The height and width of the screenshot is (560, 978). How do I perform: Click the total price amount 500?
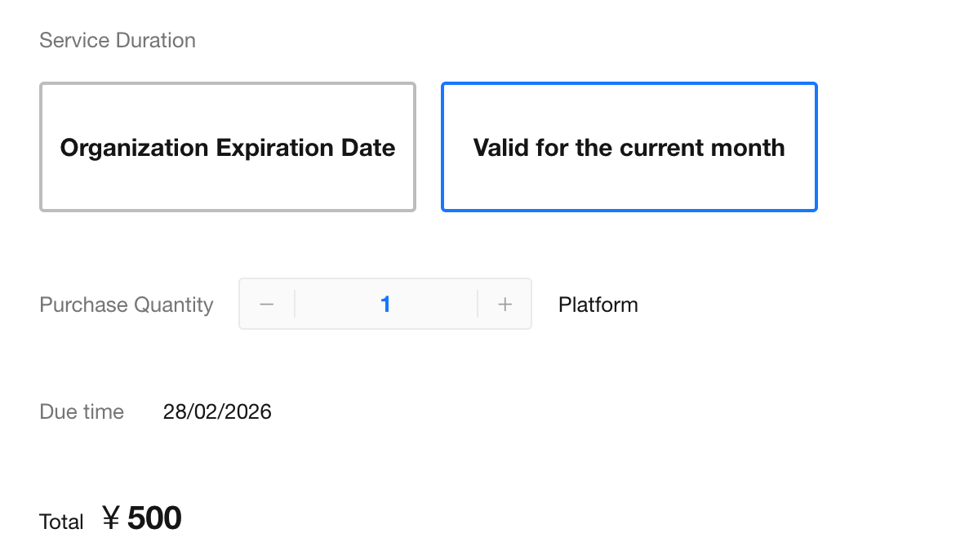(x=154, y=518)
